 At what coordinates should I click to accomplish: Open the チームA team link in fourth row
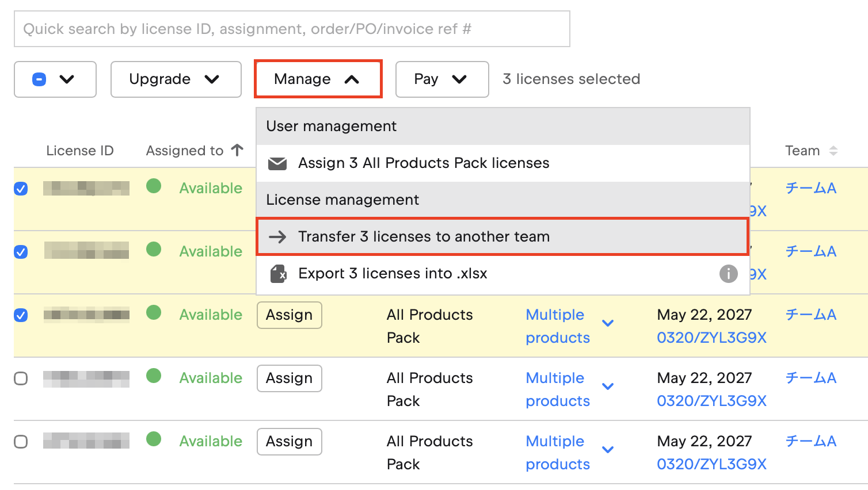pos(811,378)
